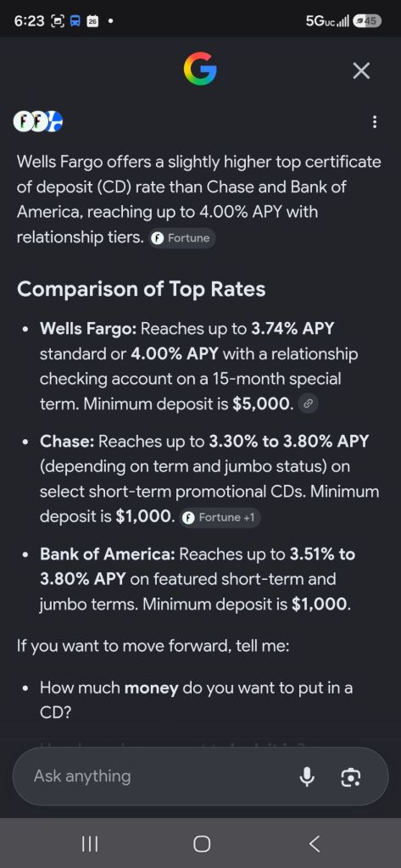The image size is (401, 868).
Task: Tap the Comparison of Top Rates heading
Action: pyautogui.click(x=142, y=289)
